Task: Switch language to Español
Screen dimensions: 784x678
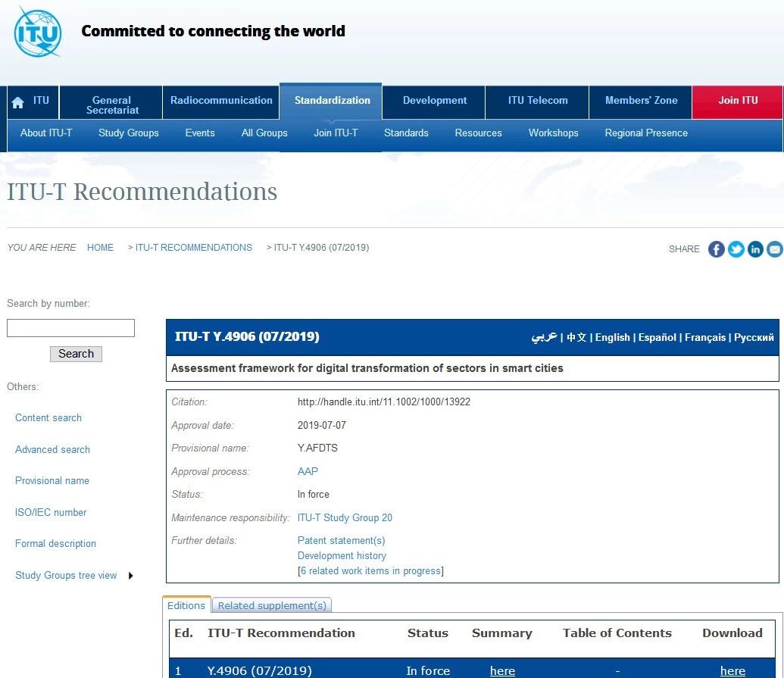Action: 657,338
